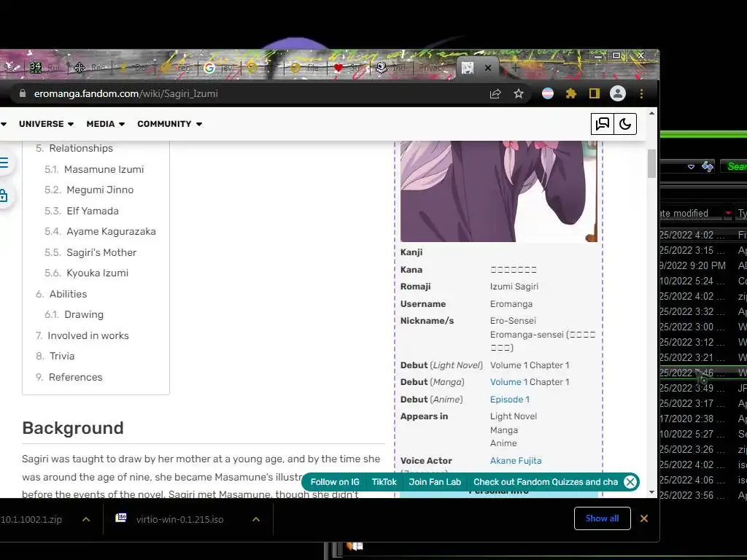Close the active browser tab
This screenshot has width=747, height=560.
tap(488, 68)
